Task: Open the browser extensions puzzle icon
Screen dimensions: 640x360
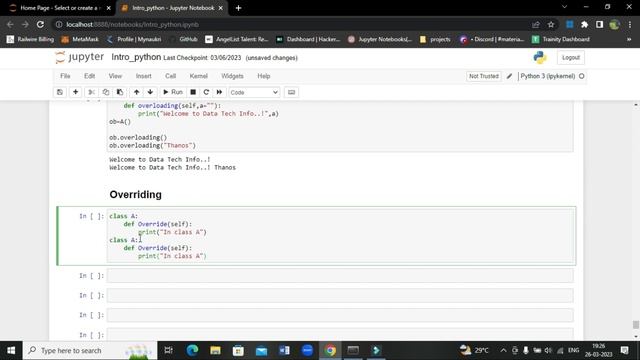Action: [584, 24]
